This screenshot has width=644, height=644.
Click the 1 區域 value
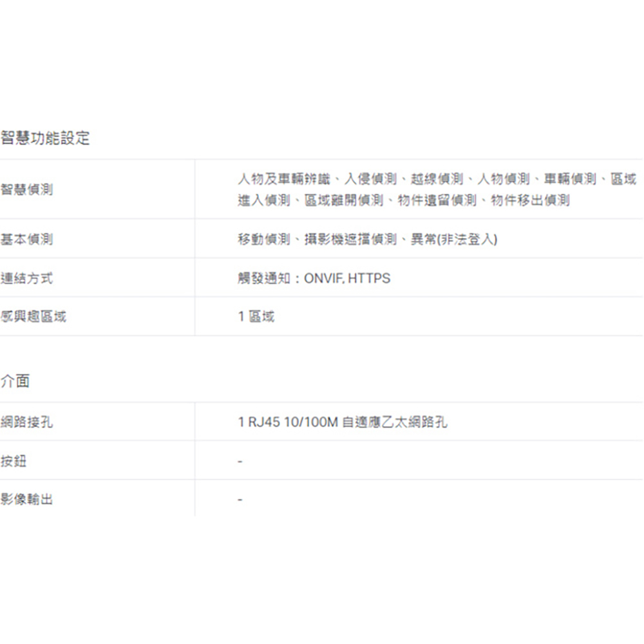[x=256, y=316]
